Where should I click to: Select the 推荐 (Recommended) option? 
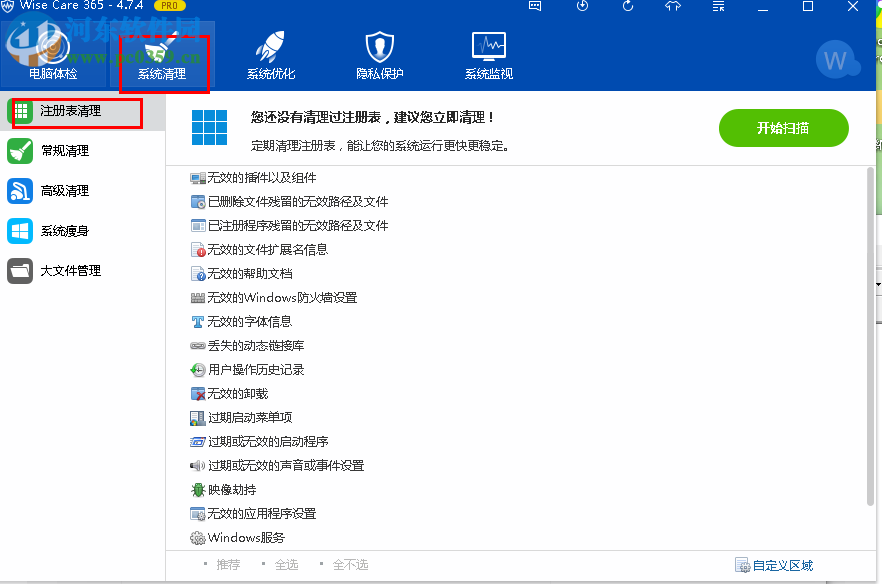[228, 564]
